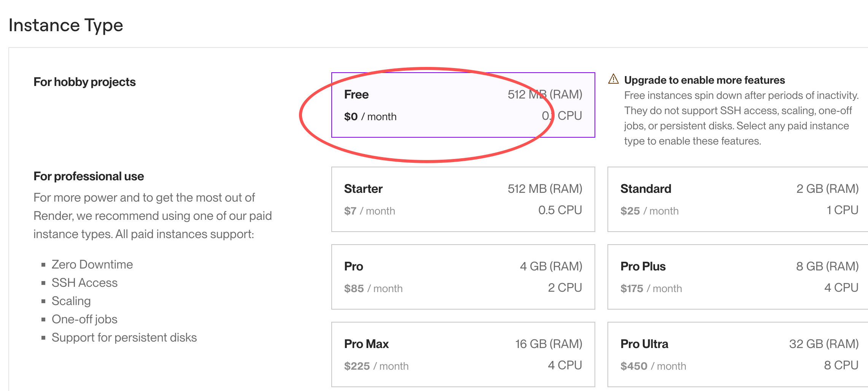Pick the Pro instance with 4 GB RAM
The height and width of the screenshot is (391, 868).
[463, 277]
